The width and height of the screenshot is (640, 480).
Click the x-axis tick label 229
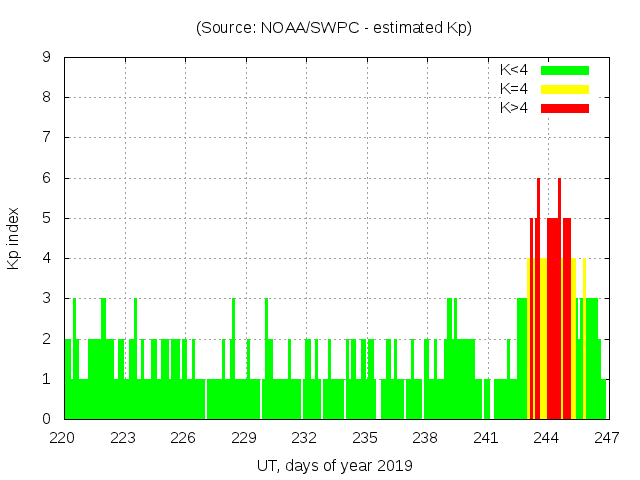(245, 437)
